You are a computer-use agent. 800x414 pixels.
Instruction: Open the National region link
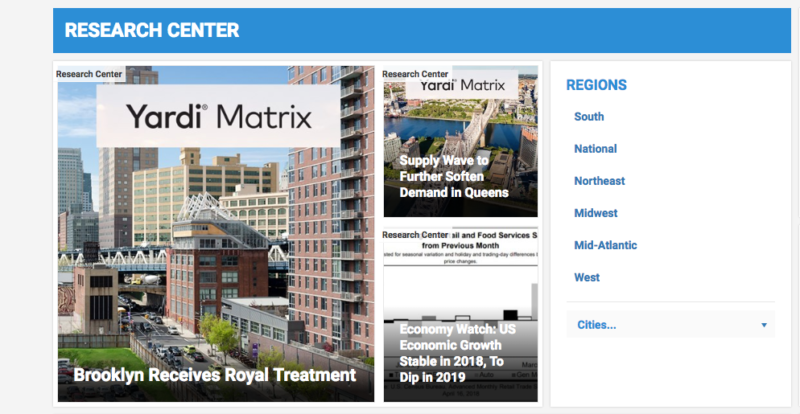[x=595, y=149]
